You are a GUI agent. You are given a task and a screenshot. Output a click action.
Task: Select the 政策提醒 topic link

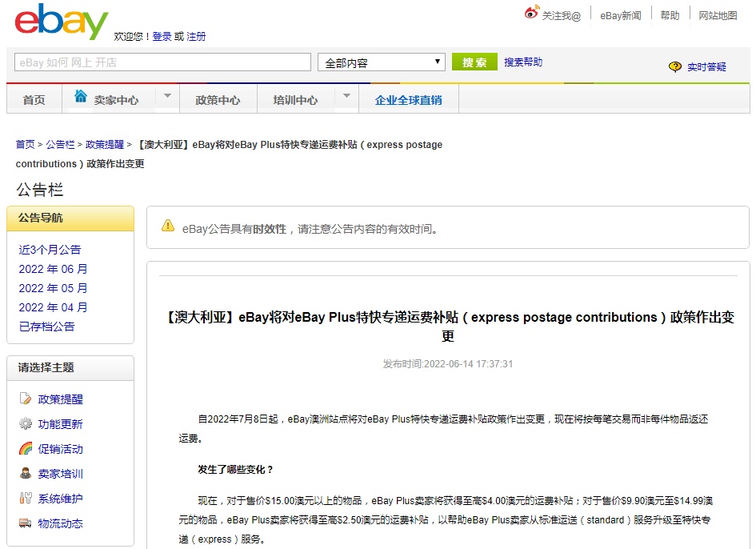click(x=60, y=399)
